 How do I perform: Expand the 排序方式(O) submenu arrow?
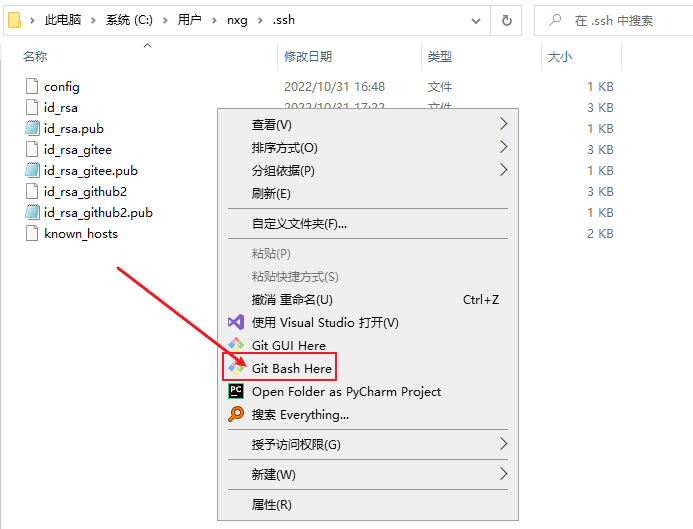pos(503,148)
